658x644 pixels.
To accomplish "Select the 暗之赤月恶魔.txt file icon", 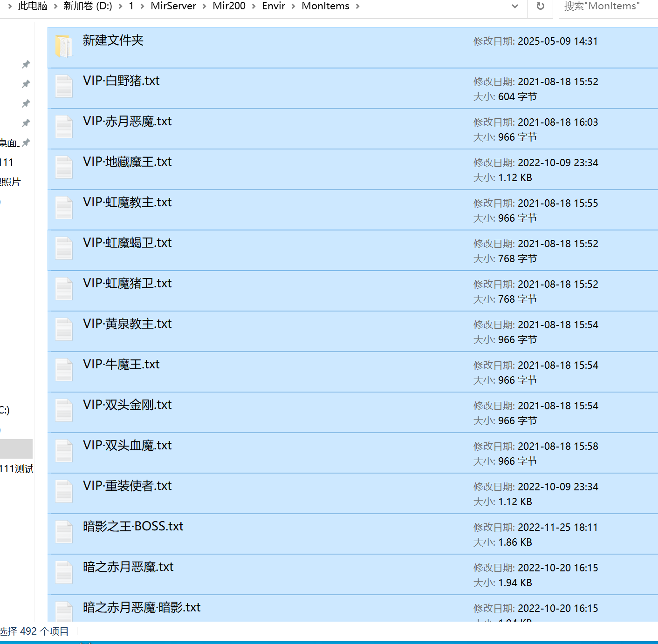I will (64, 572).
